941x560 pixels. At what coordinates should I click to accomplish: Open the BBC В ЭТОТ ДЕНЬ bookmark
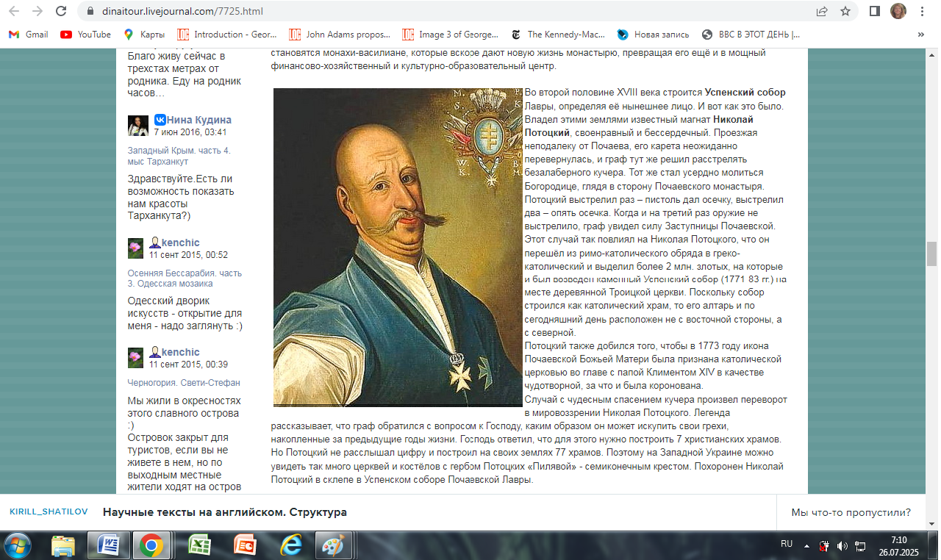tap(751, 35)
